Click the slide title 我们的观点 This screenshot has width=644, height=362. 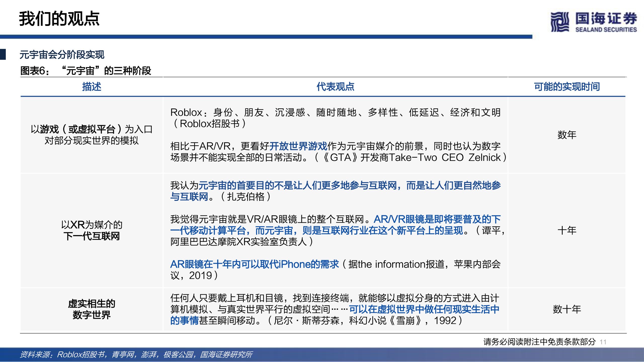point(59,19)
